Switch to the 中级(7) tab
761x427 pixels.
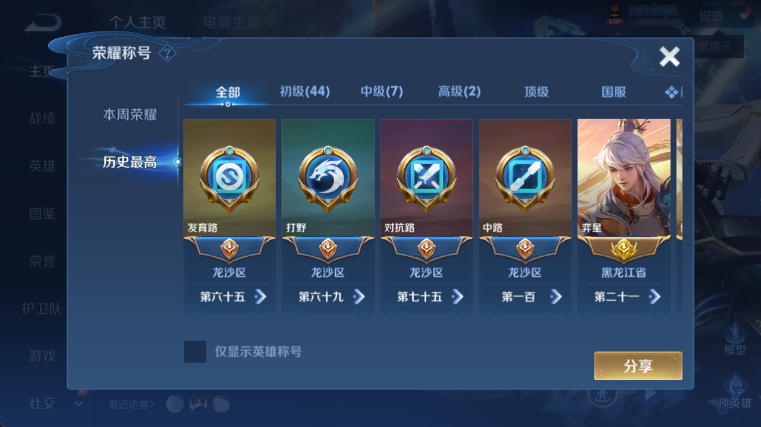coord(381,91)
